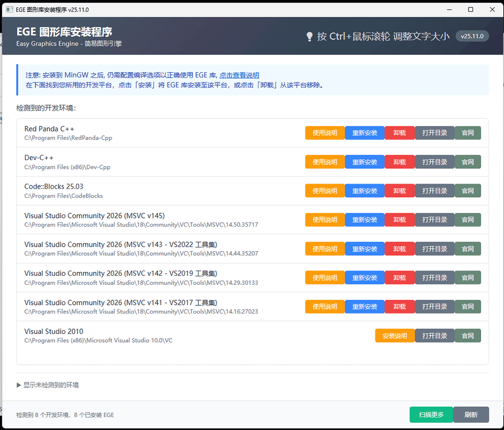
Task: Open 安装说明 for Visual Studio 2010
Action: [x=395, y=336]
